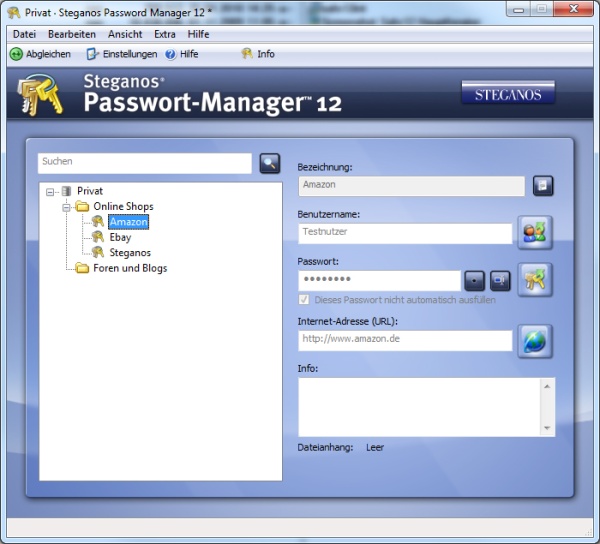Open the Datei menu

24,34
